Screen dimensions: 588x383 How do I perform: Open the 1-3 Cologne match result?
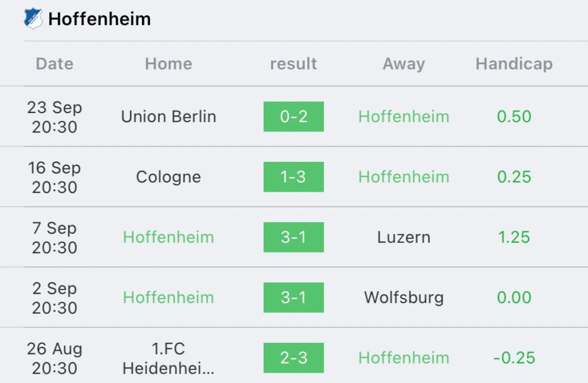[x=293, y=177]
